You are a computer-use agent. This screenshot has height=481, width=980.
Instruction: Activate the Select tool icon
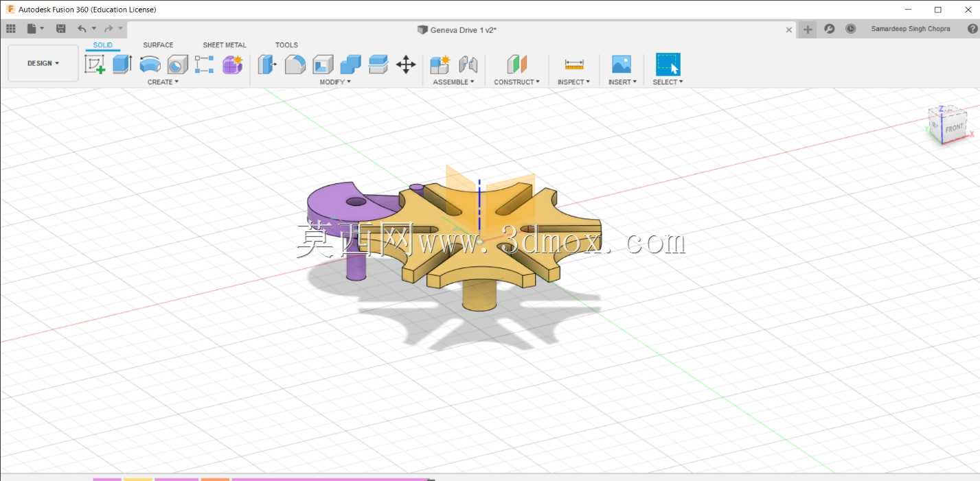click(x=668, y=64)
